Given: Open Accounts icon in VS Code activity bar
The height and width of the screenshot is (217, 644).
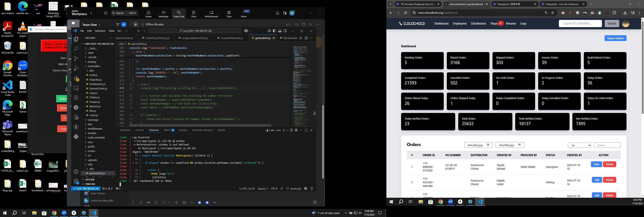Looking at the screenshot, I should click(76, 172).
